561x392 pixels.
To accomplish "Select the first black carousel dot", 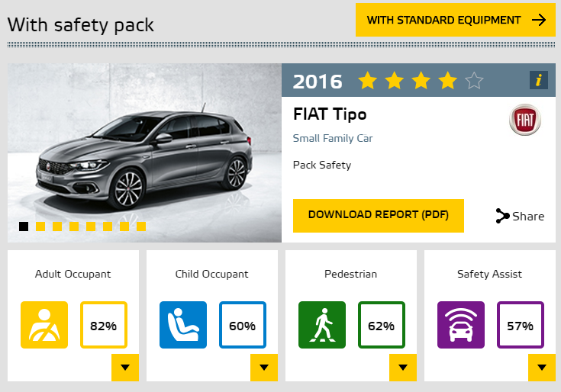I will (24, 227).
